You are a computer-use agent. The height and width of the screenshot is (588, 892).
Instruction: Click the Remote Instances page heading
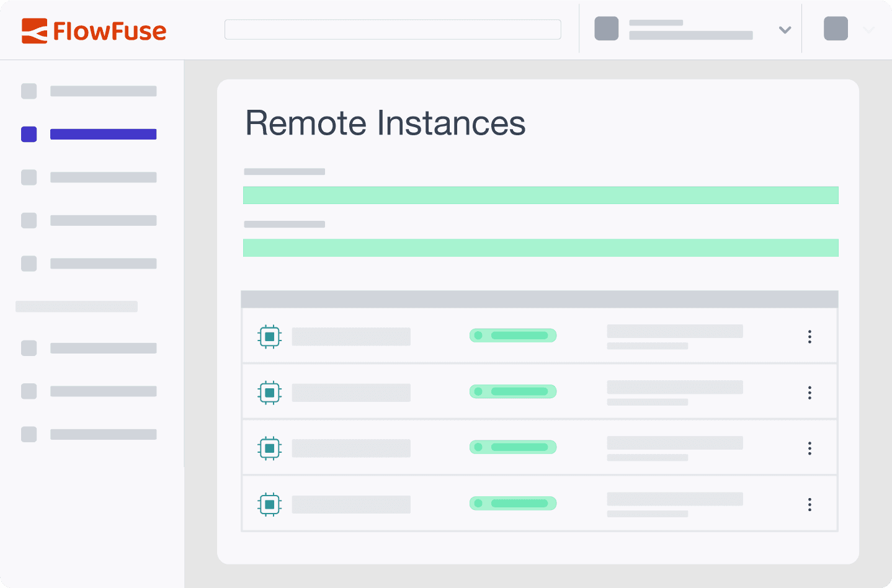point(386,123)
